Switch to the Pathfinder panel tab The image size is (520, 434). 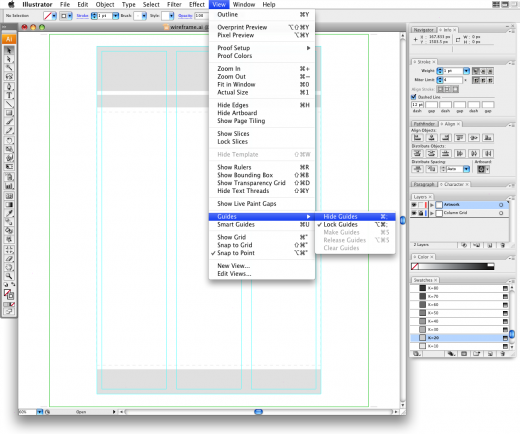[x=424, y=124]
